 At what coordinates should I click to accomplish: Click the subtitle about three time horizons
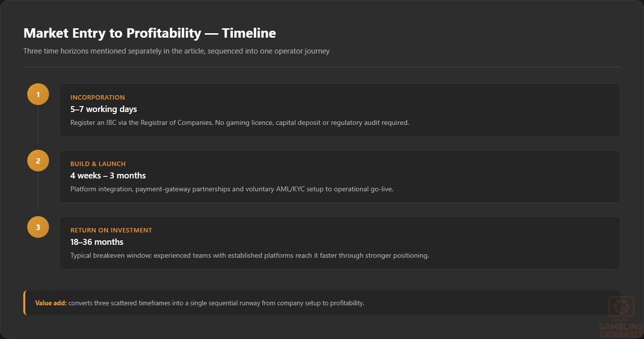(176, 51)
